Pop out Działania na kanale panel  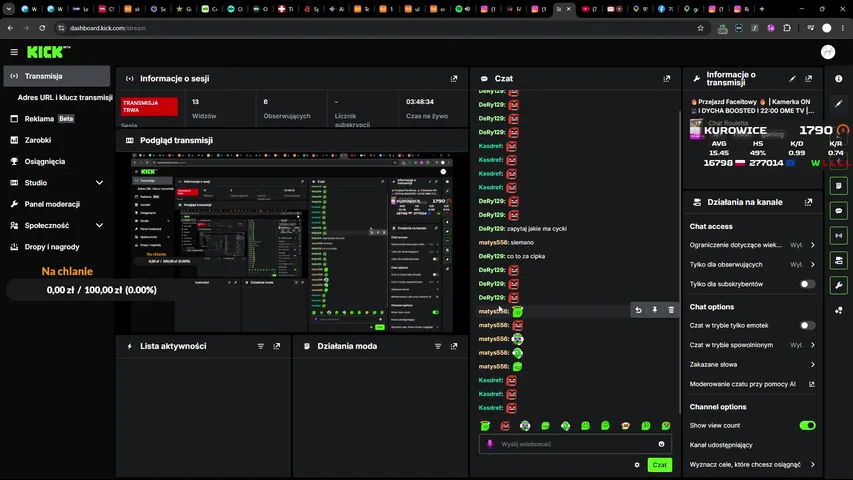point(808,202)
